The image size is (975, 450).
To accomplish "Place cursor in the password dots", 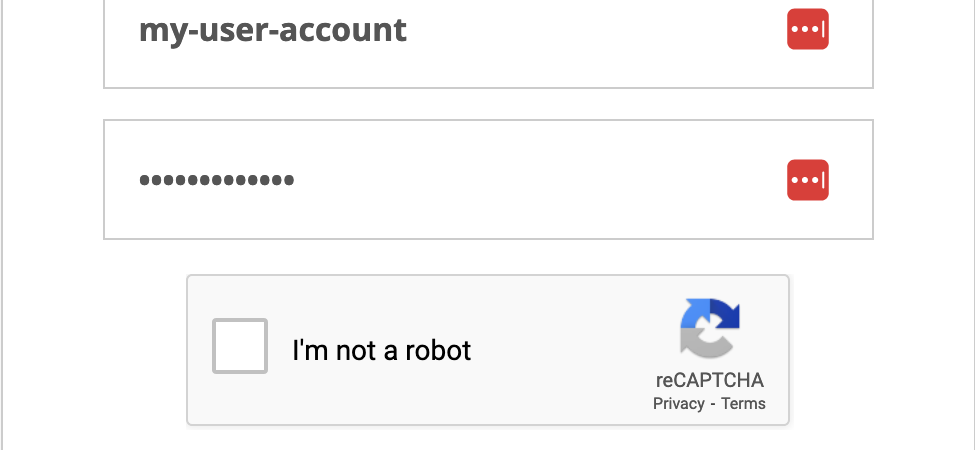I will click(x=216, y=180).
